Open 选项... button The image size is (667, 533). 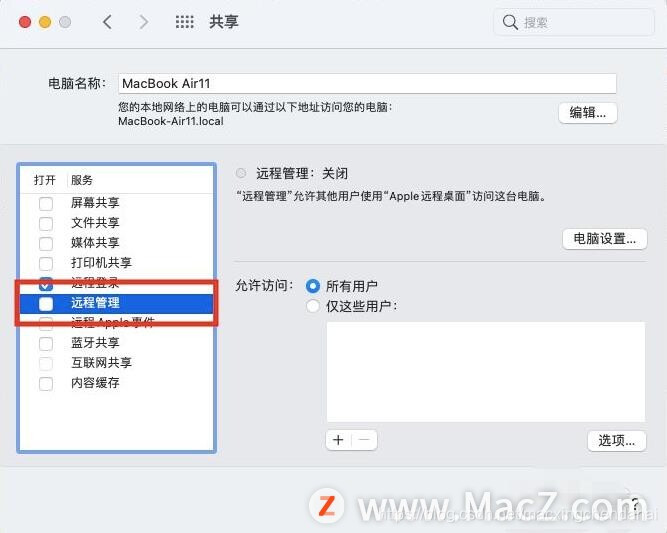click(x=617, y=441)
